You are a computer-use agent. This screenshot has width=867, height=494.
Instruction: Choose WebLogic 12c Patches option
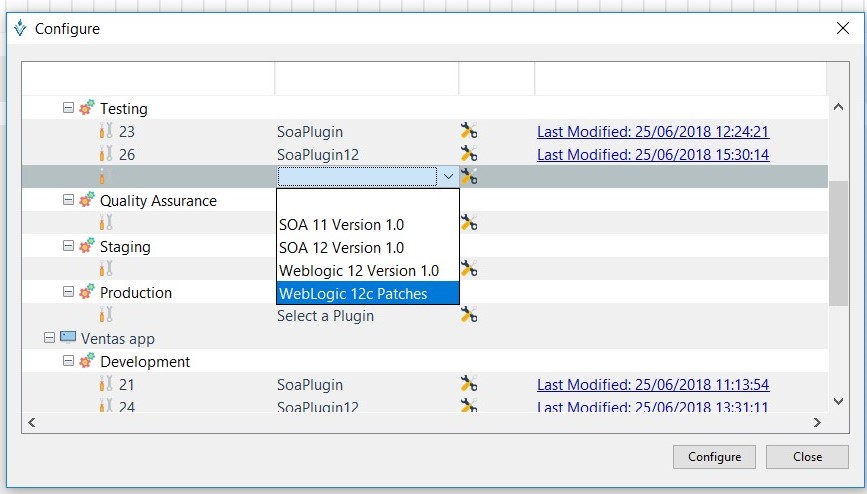[x=368, y=293]
